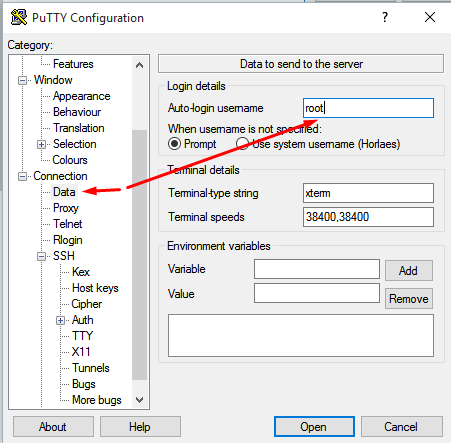
Task: Expand the Auth tree node
Action: pos(60,320)
